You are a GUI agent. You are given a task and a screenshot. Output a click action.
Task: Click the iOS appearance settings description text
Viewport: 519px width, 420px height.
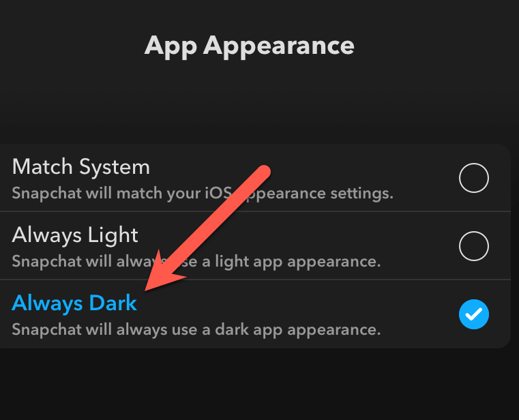[203, 193]
